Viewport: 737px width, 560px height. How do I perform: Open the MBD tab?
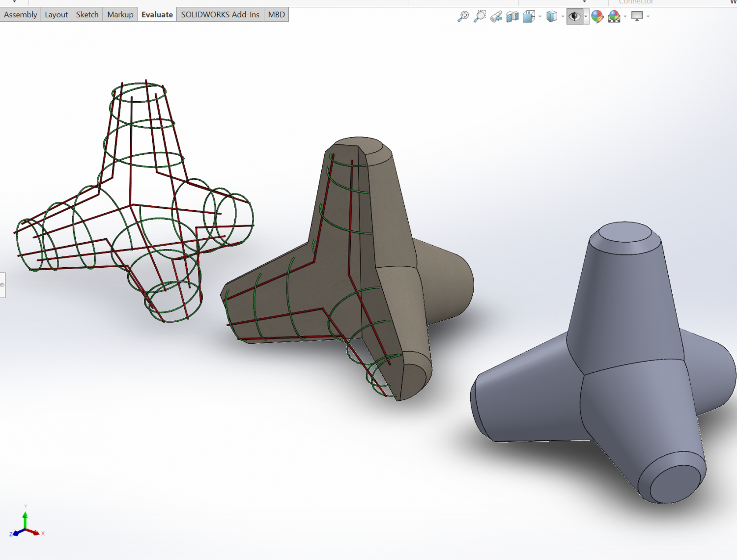tap(276, 14)
